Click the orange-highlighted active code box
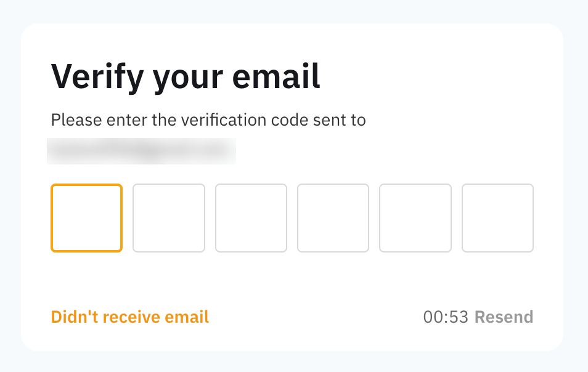This screenshot has height=372, width=588. coord(87,218)
